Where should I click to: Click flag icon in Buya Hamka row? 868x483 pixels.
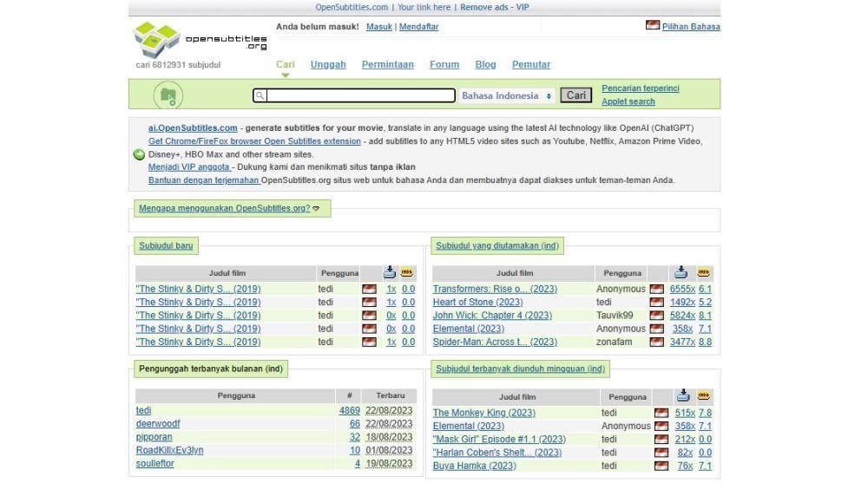661,466
